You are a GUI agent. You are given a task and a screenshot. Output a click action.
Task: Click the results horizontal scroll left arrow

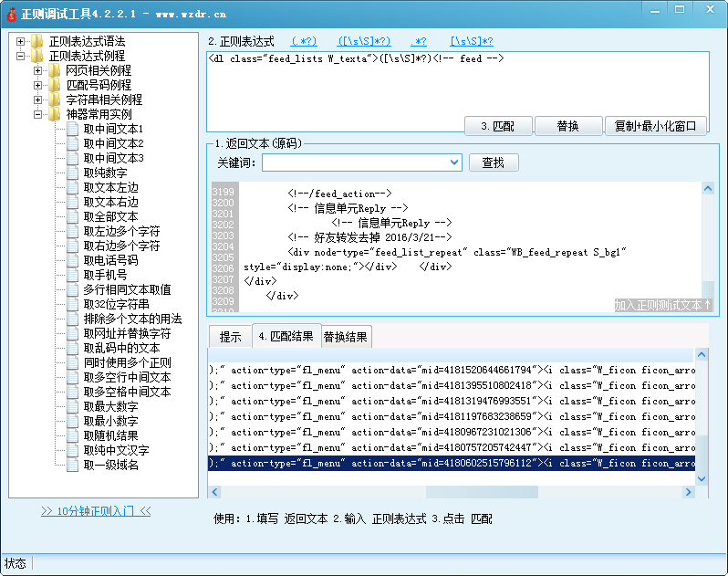pyautogui.click(x=214, y=492)
